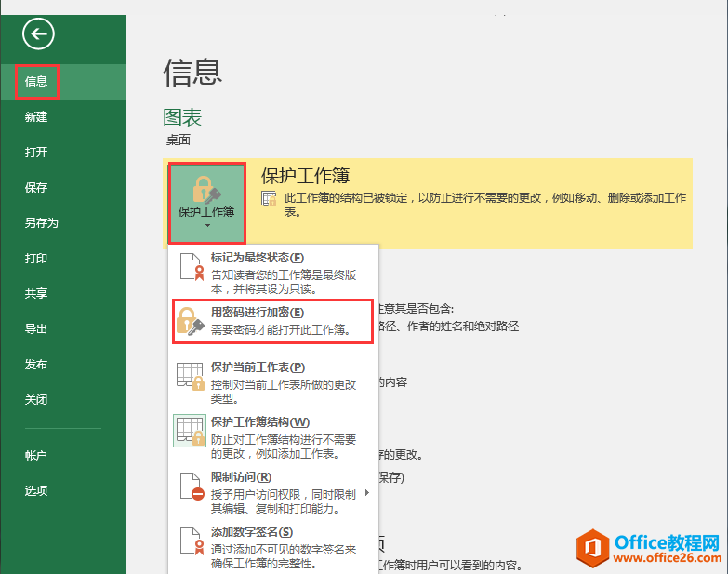
Task: Expand the 保护工作簿 dropdown arrow
Action: (x=206, y=226)
